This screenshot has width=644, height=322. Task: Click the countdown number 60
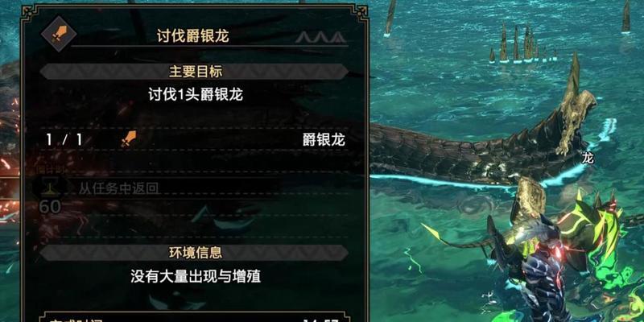coord(50,207)
